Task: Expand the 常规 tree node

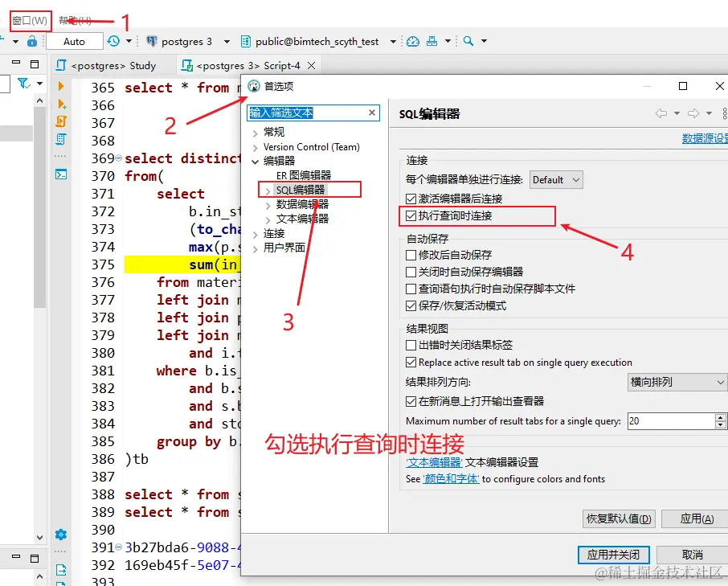Action: coord(256,133)
